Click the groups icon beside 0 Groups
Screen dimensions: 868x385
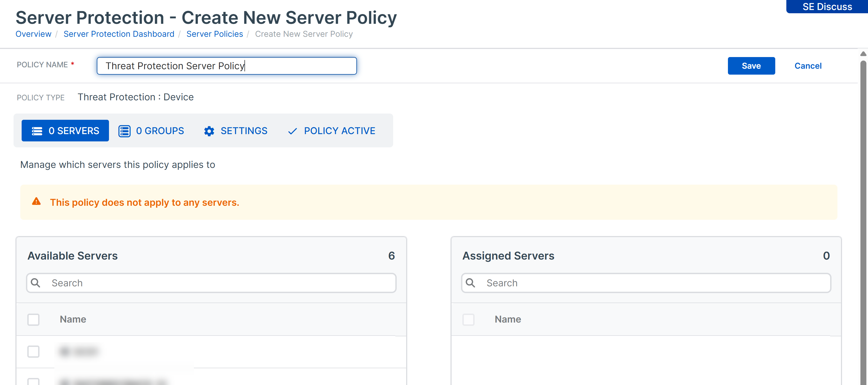point(124,131)
